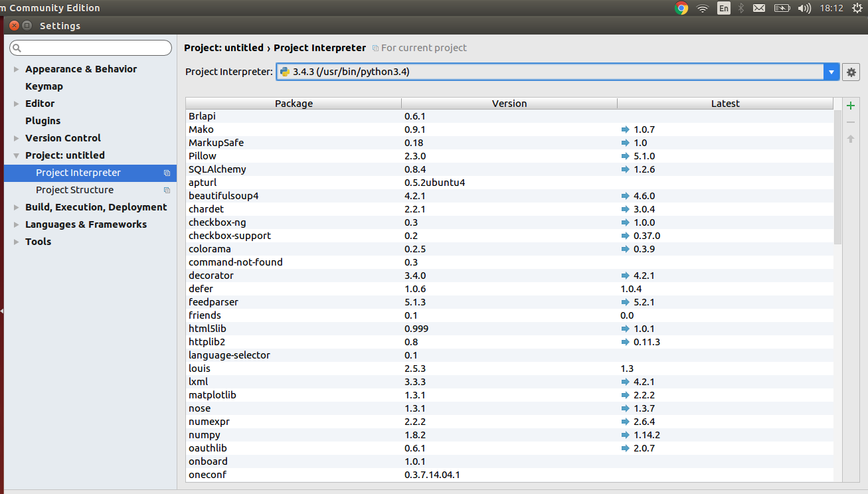Click the copy icon beside Project Structure item
The height and width of the screenshot is (494, 868).
click(x=167, y=190)
